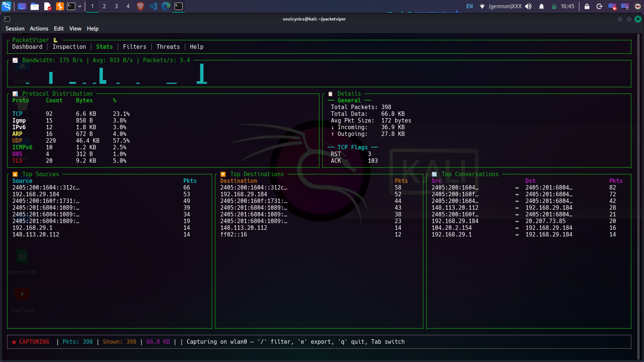Click the Wi-Fi network indicator

[482, 6]
